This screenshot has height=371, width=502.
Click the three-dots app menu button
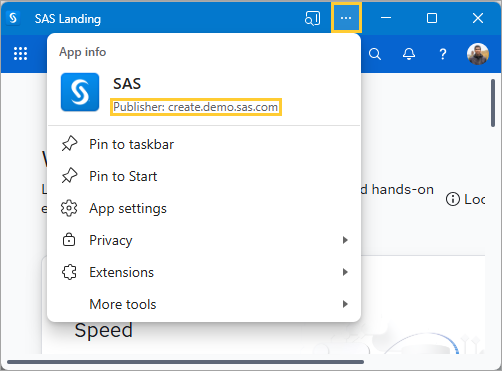click(346, 18)
